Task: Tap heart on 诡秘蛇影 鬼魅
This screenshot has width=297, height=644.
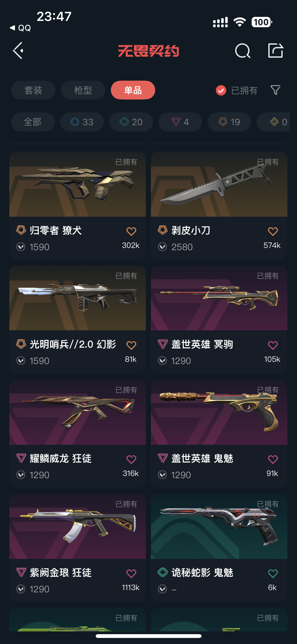Action: pos(273,573)
